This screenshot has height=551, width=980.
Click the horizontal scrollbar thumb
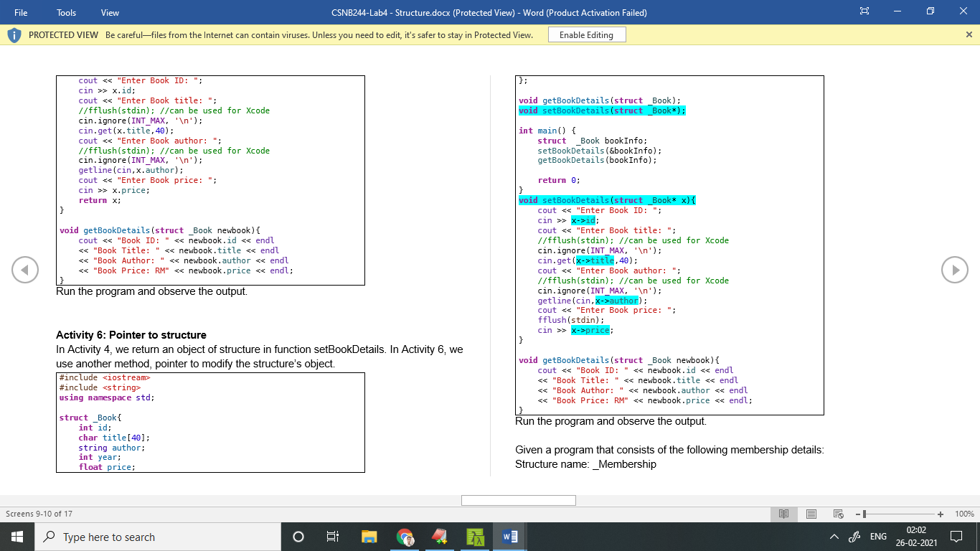(x=518, y=500)
